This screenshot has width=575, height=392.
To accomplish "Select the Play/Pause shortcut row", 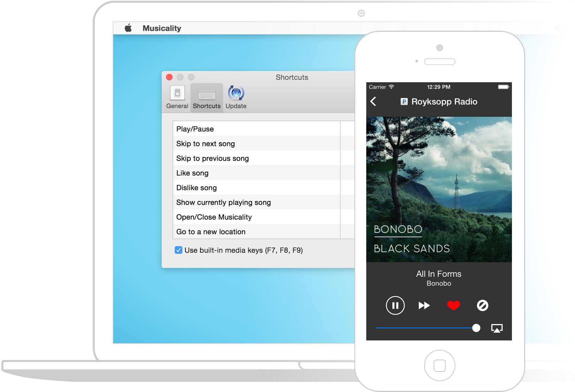I will click(263, 129).
